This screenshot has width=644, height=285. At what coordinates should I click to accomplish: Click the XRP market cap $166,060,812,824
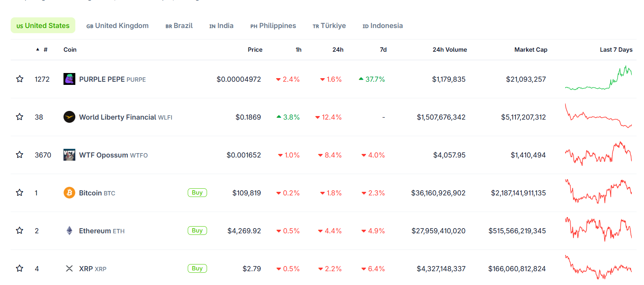[517, 269]
